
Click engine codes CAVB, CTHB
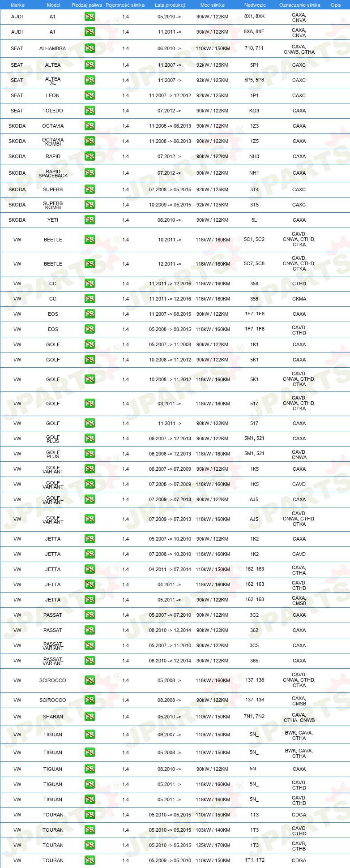click(299, 846)
